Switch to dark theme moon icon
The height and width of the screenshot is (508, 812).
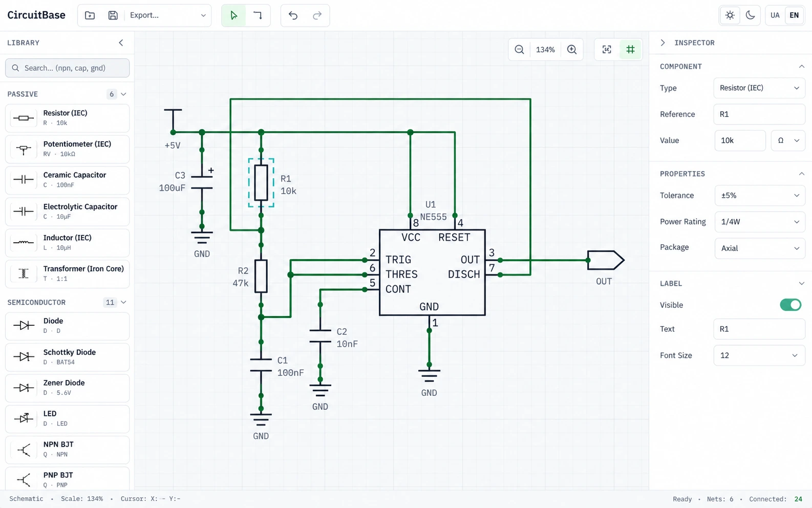click(750, 15)
